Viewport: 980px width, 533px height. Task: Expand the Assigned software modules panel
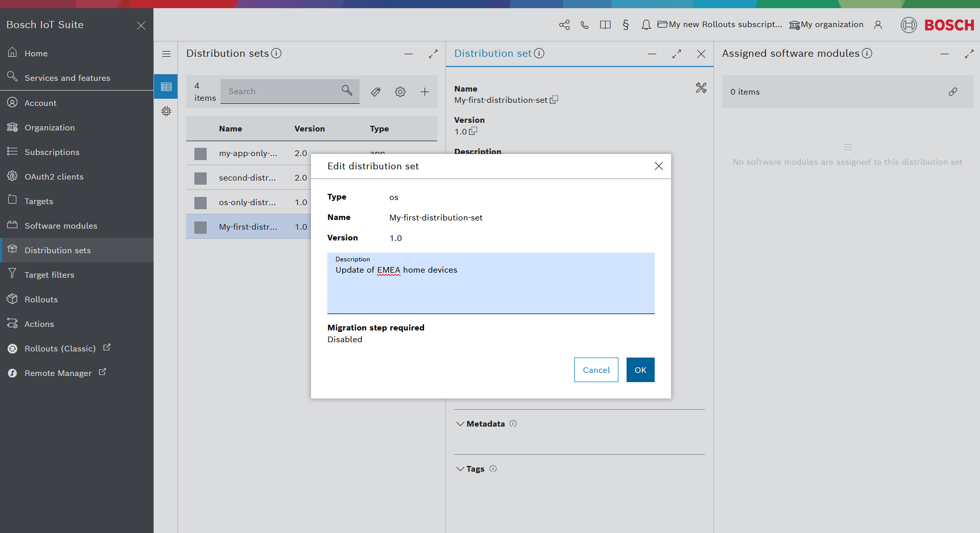tap(969, 54)
